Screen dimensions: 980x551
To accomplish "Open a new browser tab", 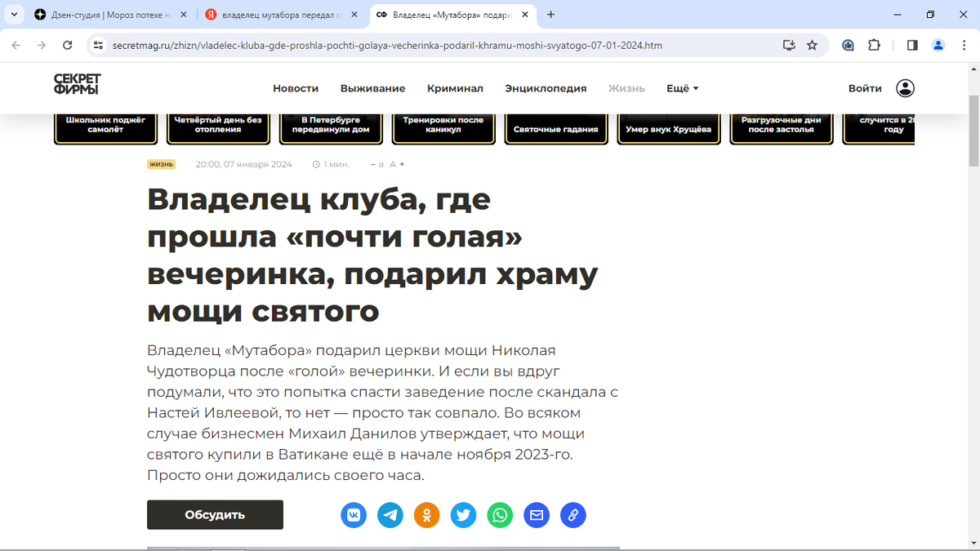I will pos(551,15).
